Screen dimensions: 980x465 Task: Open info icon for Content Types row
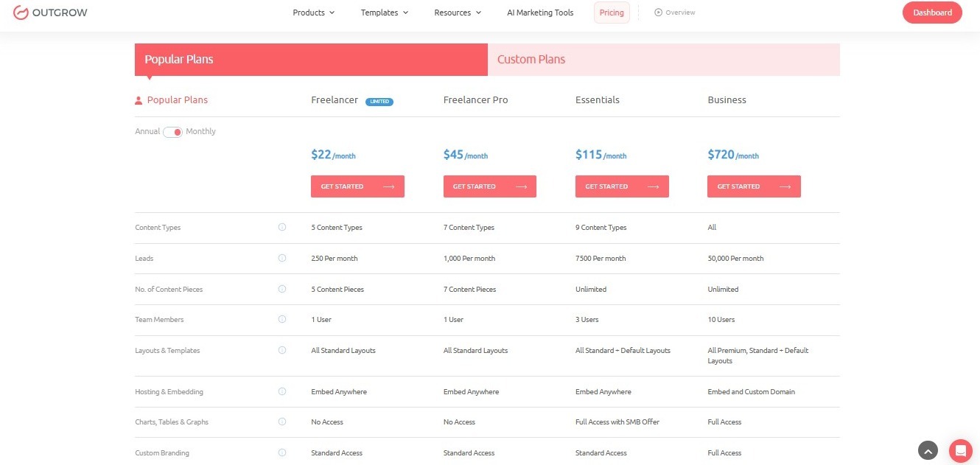click(x=282, y=228)
